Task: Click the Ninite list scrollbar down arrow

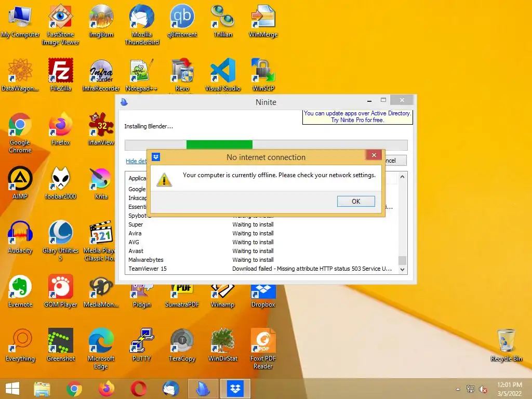Action: point(403,270)
